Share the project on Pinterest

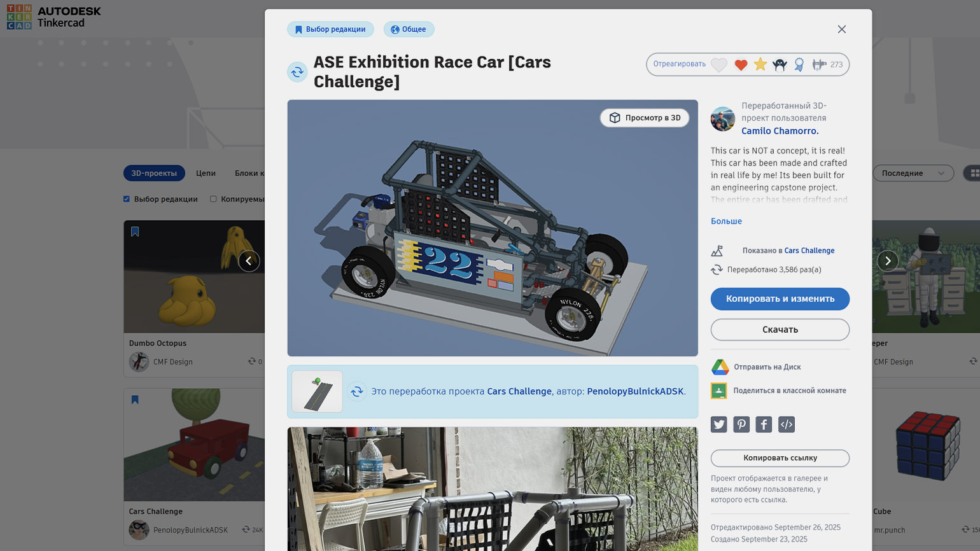(x=741, y=424)
